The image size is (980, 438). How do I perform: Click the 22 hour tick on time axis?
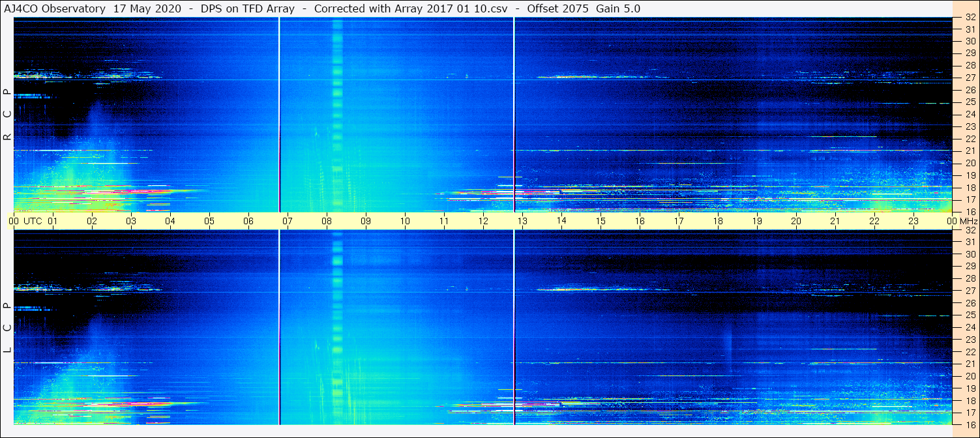click(874, 221)
